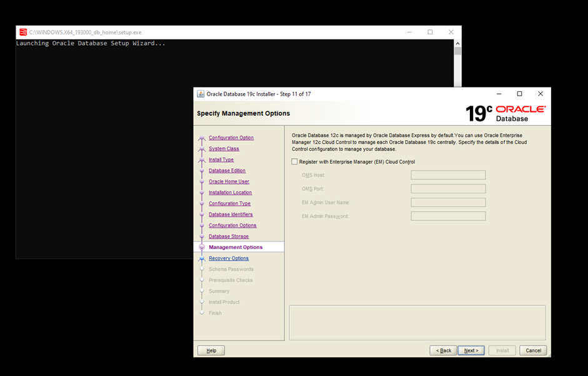Maximize the setup.exe console window
This screenshot has height=376, width=588.
[430, 33]
